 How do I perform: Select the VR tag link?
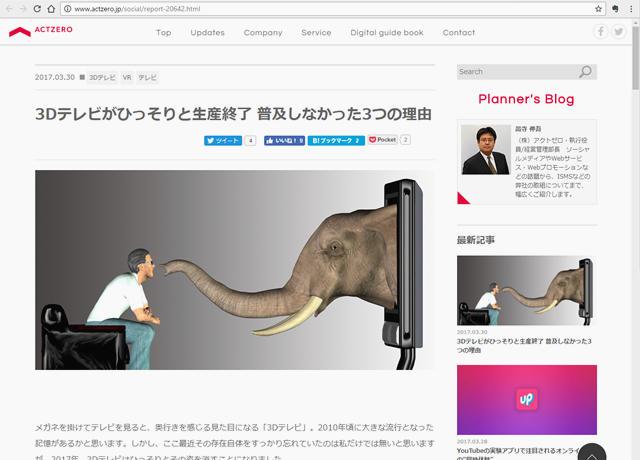coord(127,77)
